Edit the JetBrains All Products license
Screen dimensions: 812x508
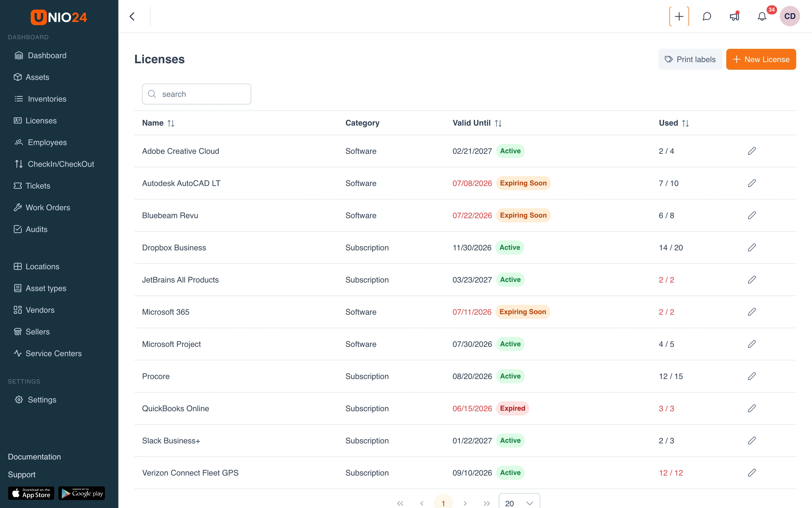[x=752, y=280]
